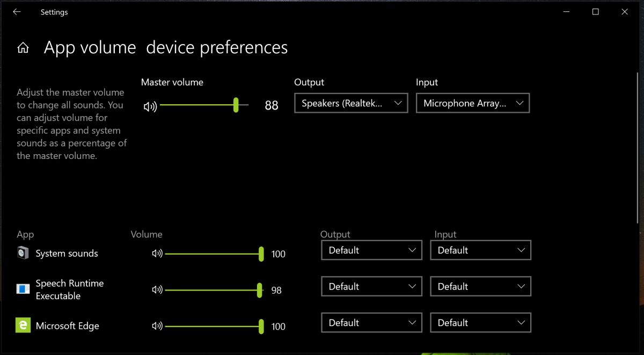
Task: Click the System sounds volume slider handle
Action: (261, 253)
